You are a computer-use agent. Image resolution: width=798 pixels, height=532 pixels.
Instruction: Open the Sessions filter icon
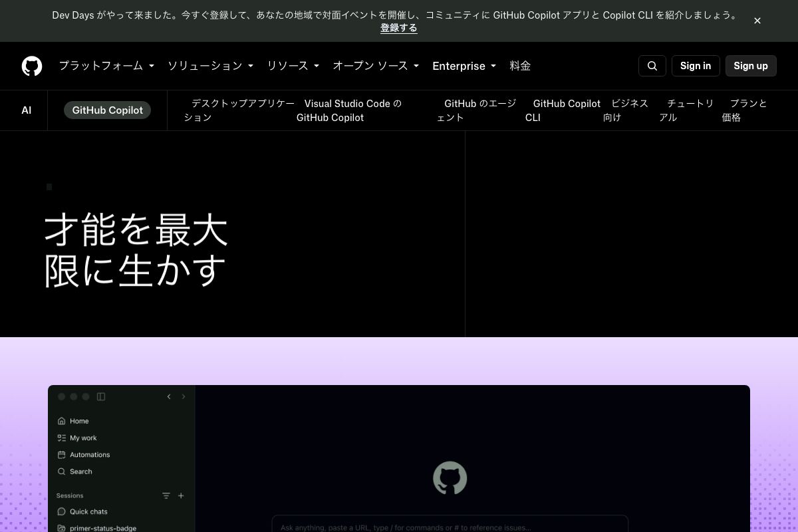(x=166, y=495)
